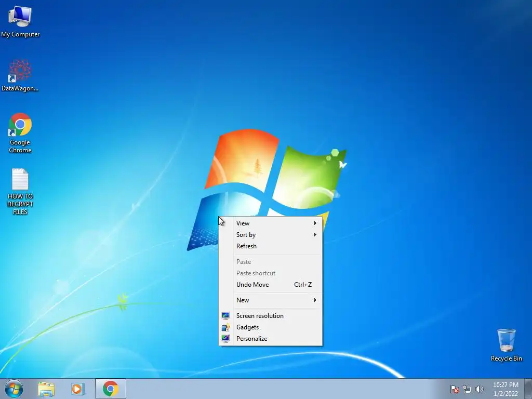Launch Windows Media Player from taskbar
Screen dimensions: 532x399
(x=78, y=389)
